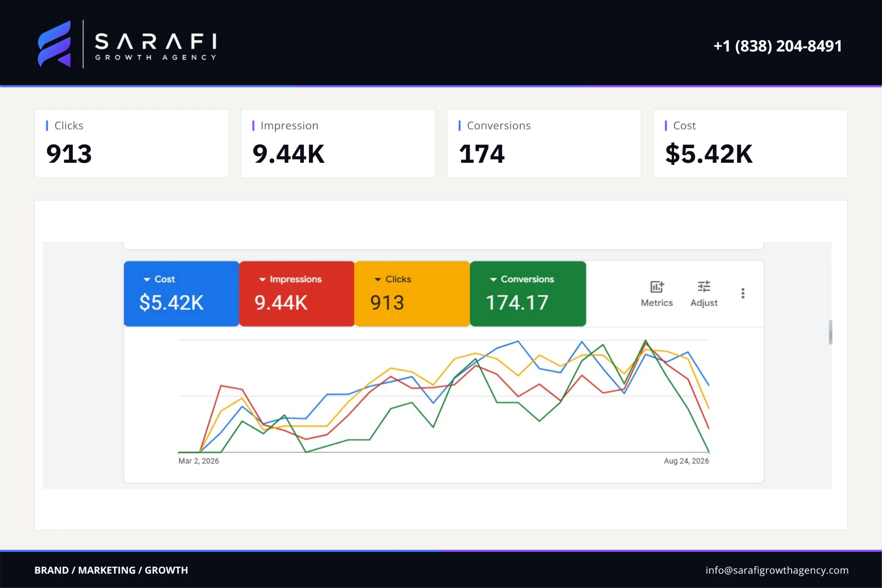
Task: Click the Conversions summary value 174
Action: [482, 154]
